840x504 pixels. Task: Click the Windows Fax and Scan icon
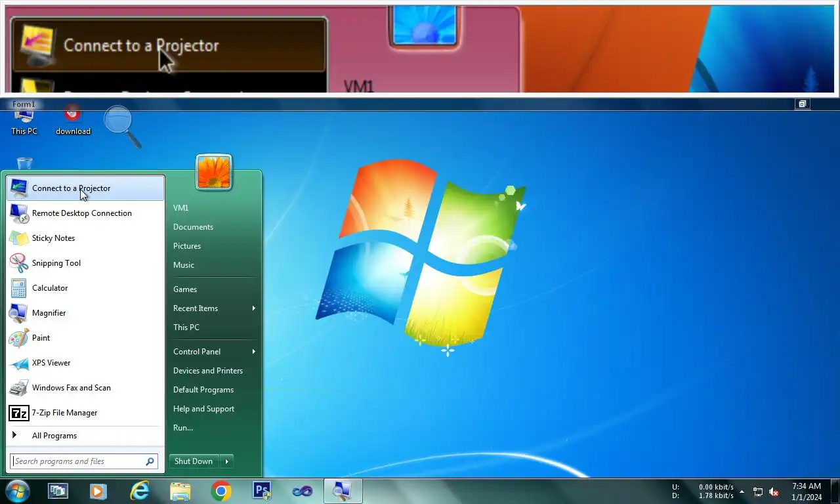18,388
